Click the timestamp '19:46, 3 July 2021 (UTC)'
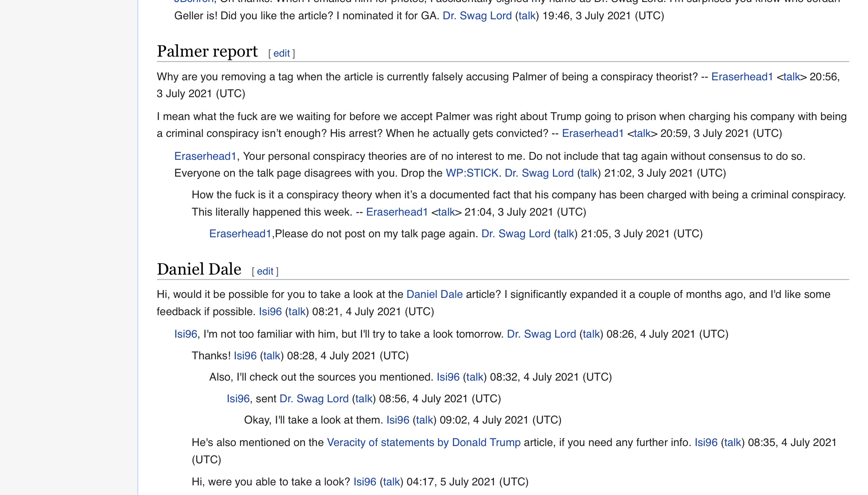 click(603, 16)
